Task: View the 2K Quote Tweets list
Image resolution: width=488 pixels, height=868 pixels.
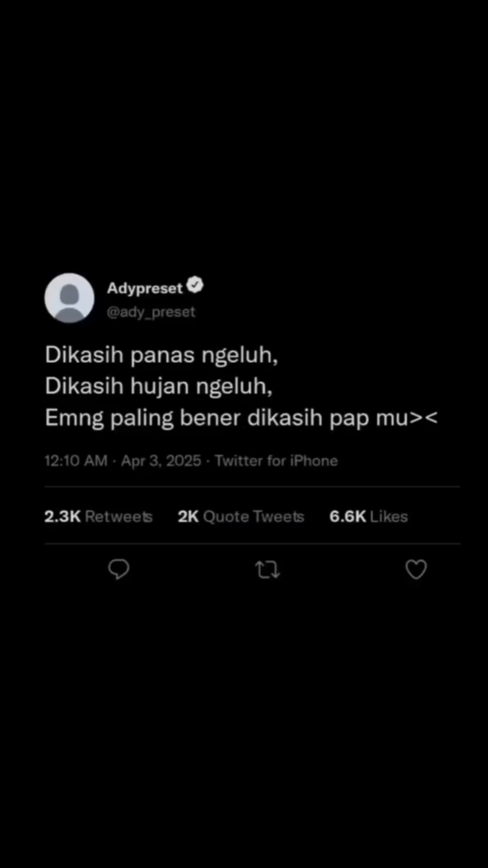Action: point(241,517)
